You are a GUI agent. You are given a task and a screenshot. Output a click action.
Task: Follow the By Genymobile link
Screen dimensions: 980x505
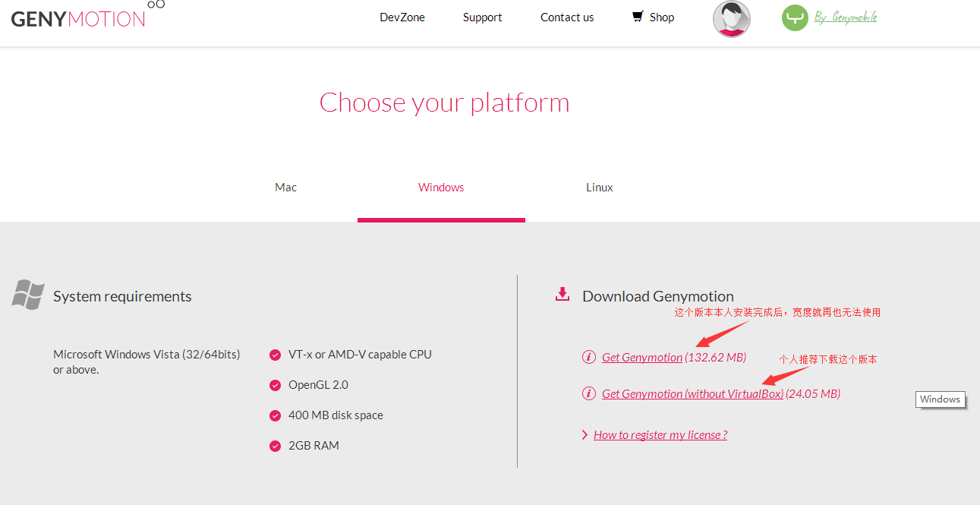[846, 17]
